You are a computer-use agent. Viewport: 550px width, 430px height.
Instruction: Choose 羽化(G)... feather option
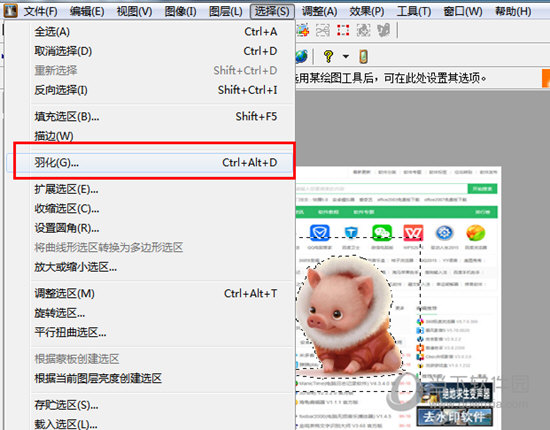click(x=150, y=162)
